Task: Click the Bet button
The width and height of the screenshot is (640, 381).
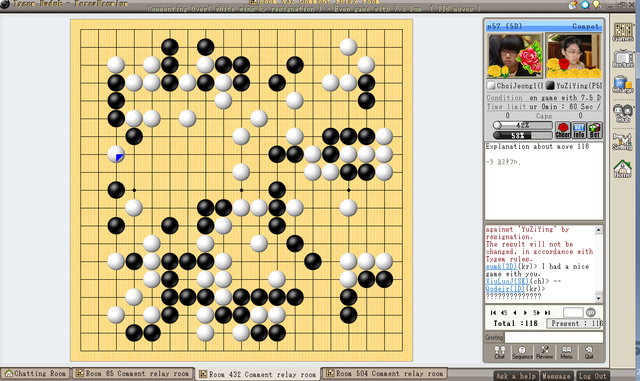Action: click(595, 130)
